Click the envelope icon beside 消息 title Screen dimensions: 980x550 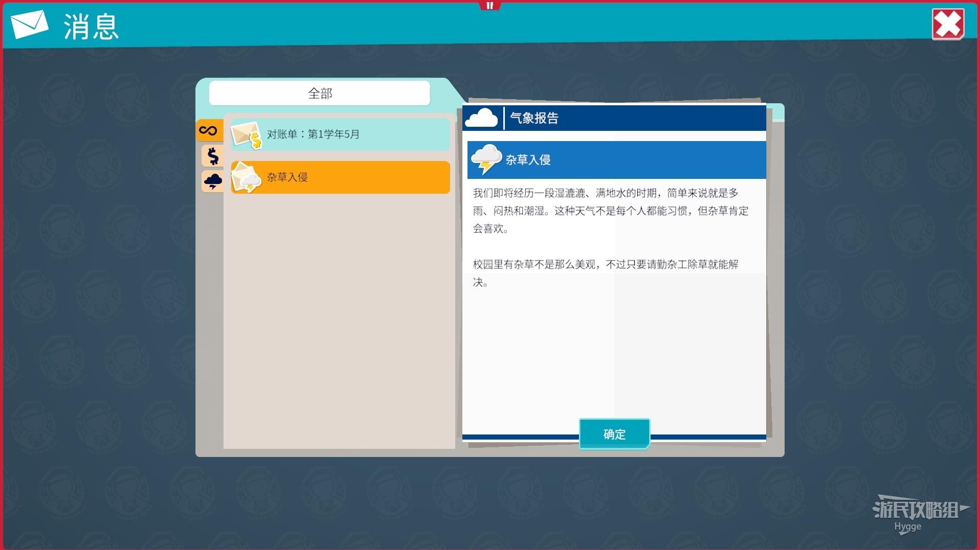pyautogui.click(x=29, y=24)
